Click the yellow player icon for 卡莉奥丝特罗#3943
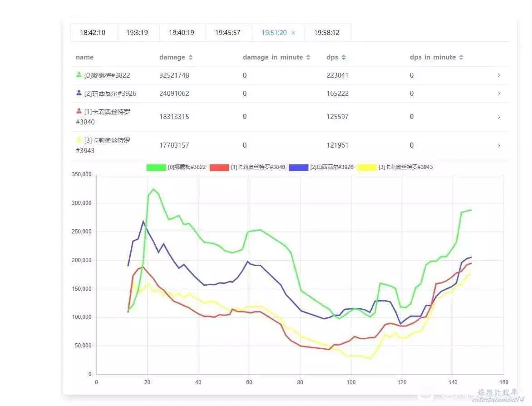532x406 pixels. tap(79, 140)
